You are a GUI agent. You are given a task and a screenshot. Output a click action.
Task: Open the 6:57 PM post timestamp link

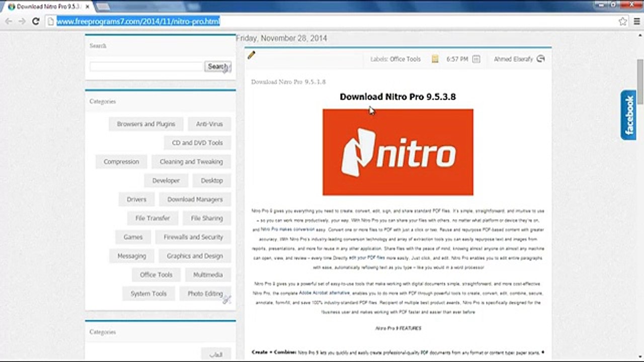click(457, 59)
